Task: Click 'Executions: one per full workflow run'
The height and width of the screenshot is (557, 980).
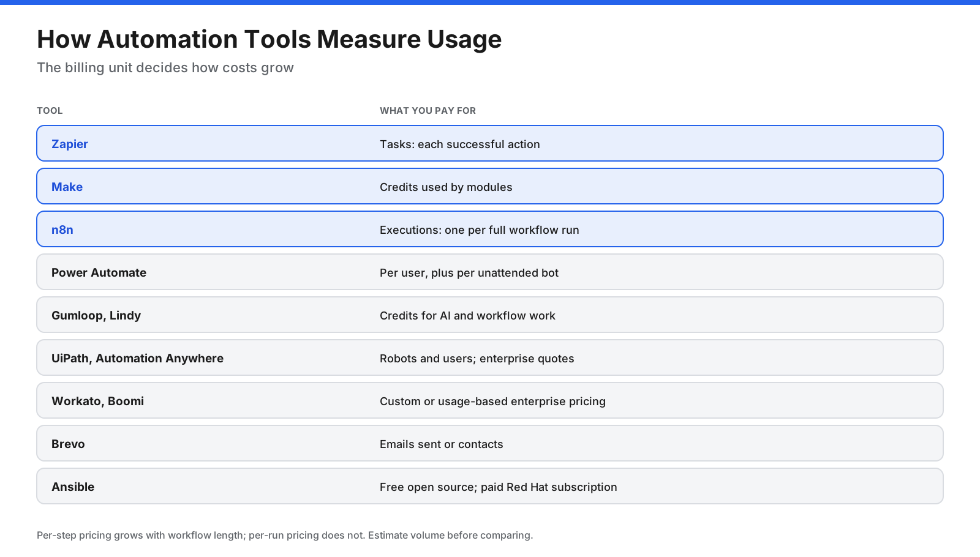Action: point(480,230)
